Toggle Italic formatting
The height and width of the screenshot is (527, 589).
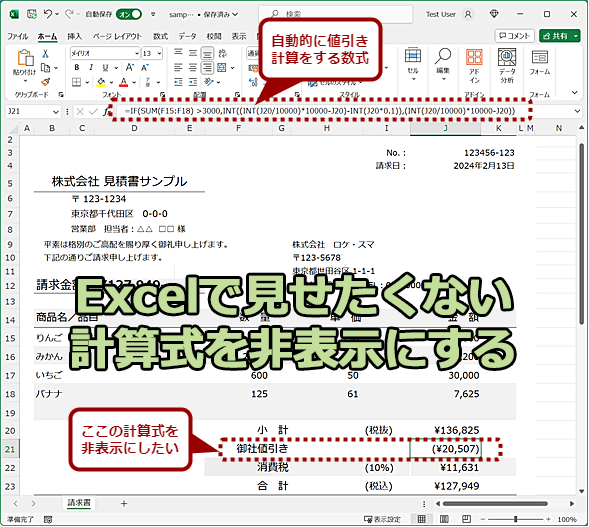(91, 68)
